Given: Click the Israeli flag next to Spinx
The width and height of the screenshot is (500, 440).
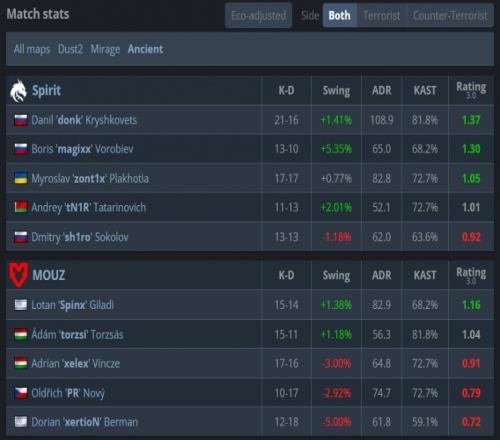Looking at the screenshot, I should [21, 305].
